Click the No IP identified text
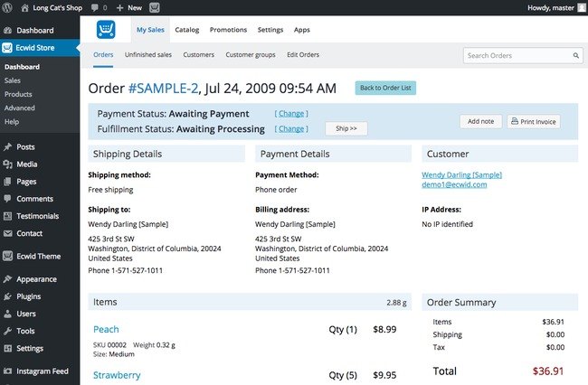Image resolution: width=588 pixels, height=385 pixels. [x=448, y=224]
